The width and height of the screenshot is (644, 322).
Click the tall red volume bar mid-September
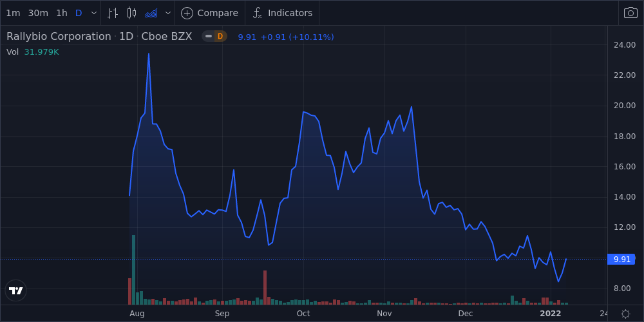[x=265, y=287]
